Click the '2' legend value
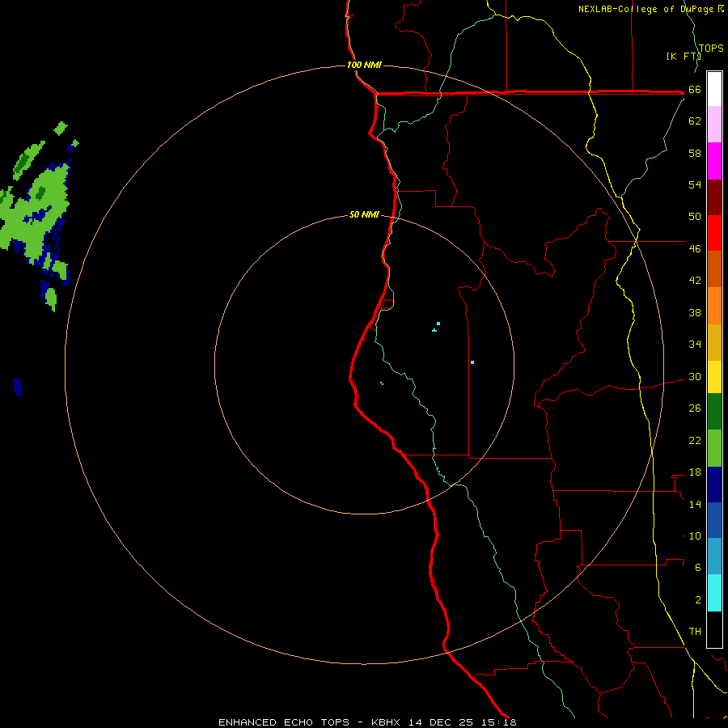Viewport: 728px width, 728px height. tap(697, 599)
